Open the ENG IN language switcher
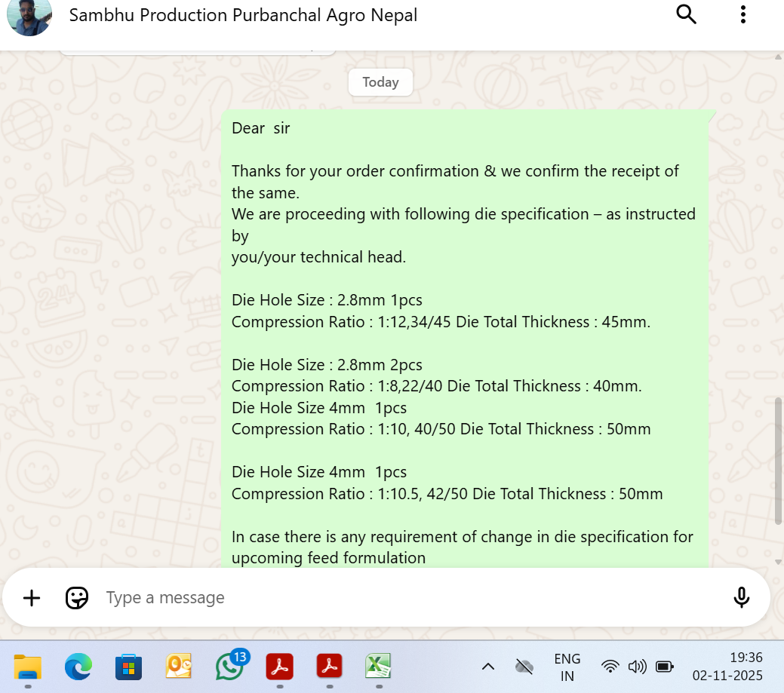 pyautogui.click(x=567, y=667)
